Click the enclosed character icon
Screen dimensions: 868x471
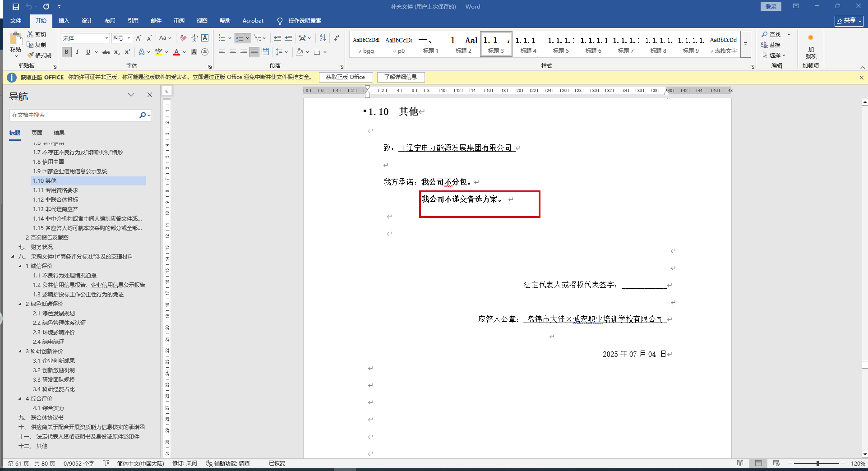205,52
